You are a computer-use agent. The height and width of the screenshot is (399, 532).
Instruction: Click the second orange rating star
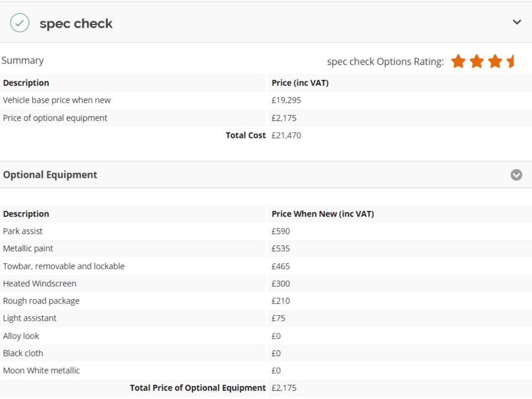[x=477, y=62]
